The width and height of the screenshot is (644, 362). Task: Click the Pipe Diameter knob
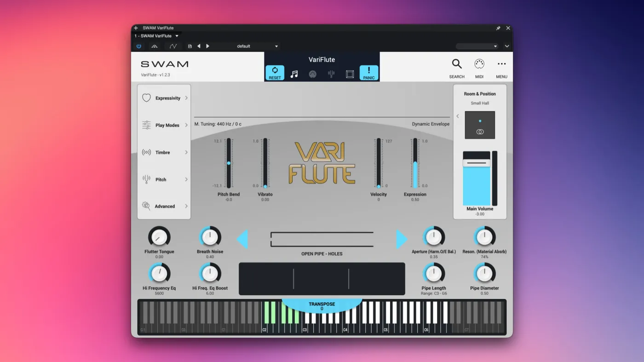tap(484, 274)
